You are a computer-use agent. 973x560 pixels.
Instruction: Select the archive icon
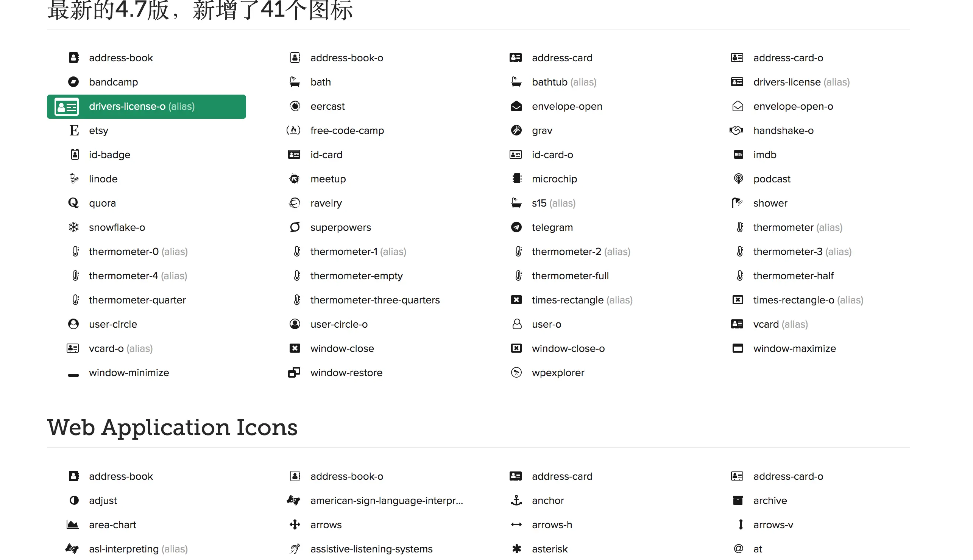pos(737,500)
